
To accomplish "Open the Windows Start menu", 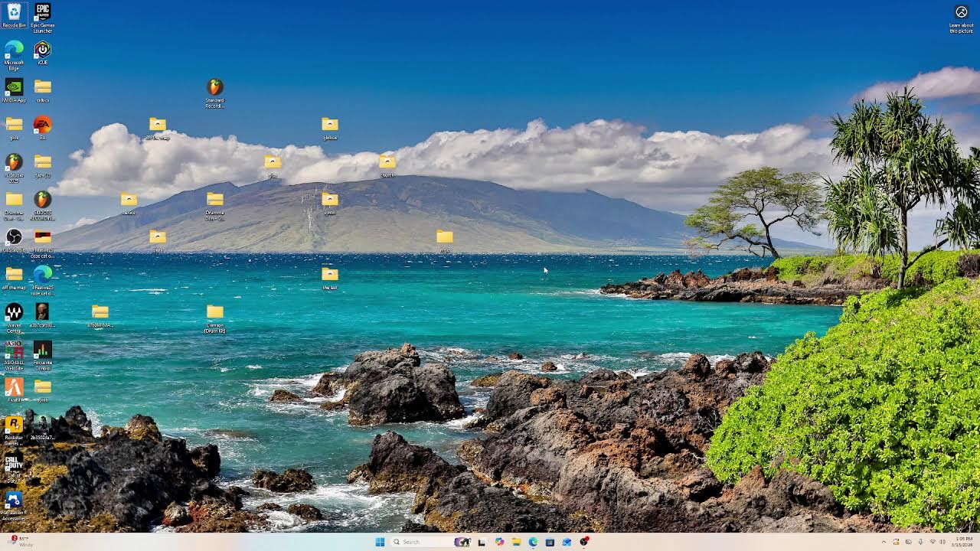I will click(380, 542).
